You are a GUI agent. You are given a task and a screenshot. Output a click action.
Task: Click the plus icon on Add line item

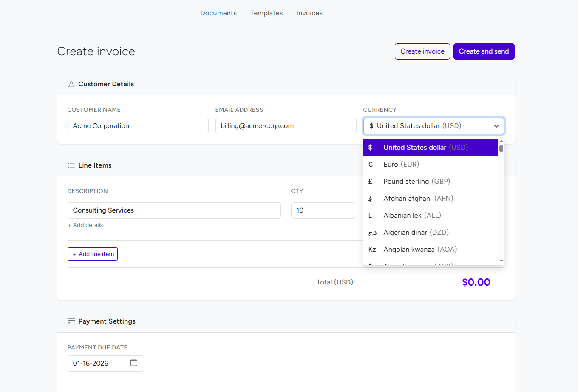pyautogui.click(x=74, y=254)
